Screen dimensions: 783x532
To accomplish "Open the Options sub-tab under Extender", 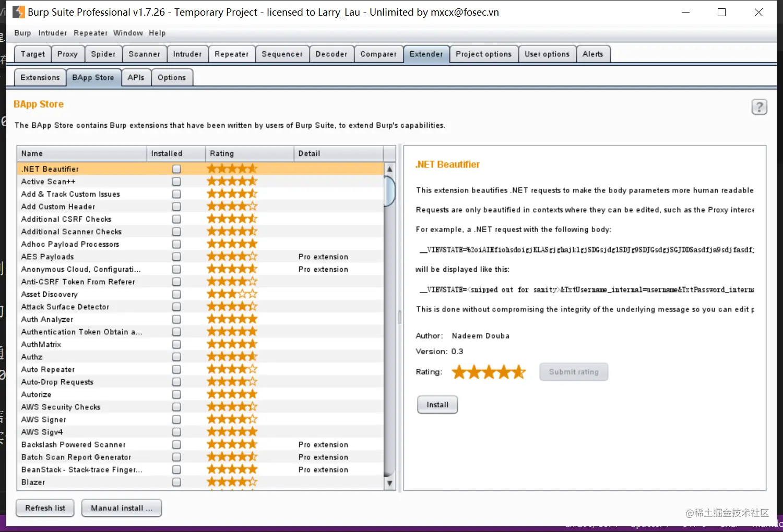I will tap(172, 78).
